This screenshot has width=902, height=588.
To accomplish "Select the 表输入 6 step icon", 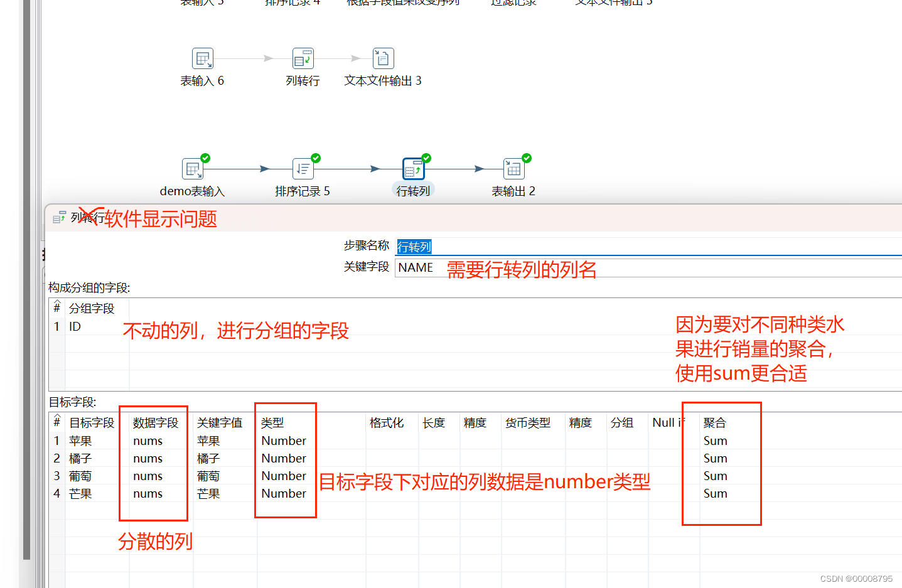I will pyautogui.click(x=202, y=58).
